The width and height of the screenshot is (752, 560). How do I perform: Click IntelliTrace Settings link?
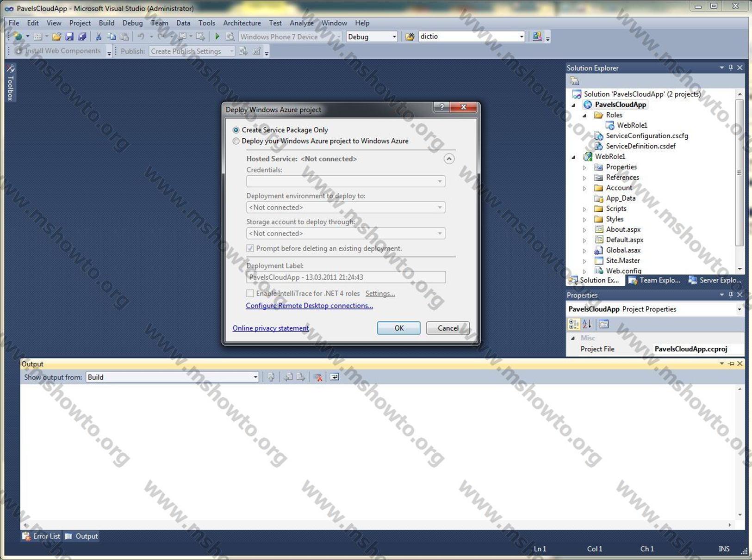point(380,294)
